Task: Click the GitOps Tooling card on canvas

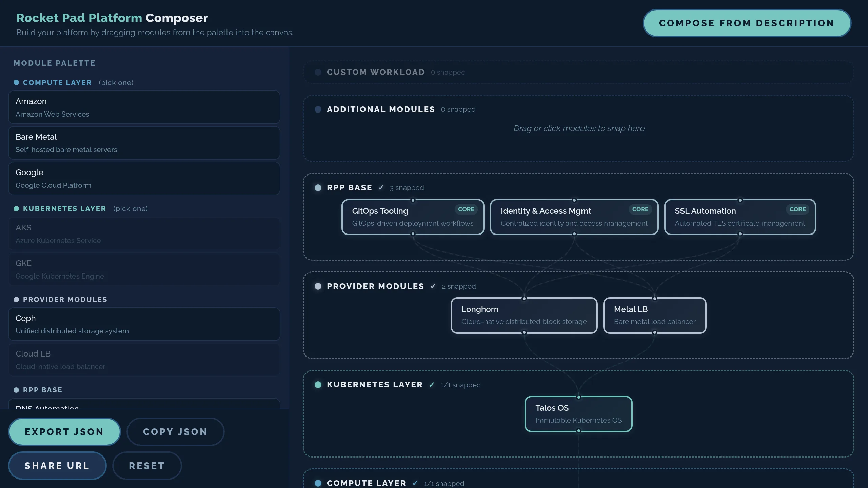Action: [413, 217]
